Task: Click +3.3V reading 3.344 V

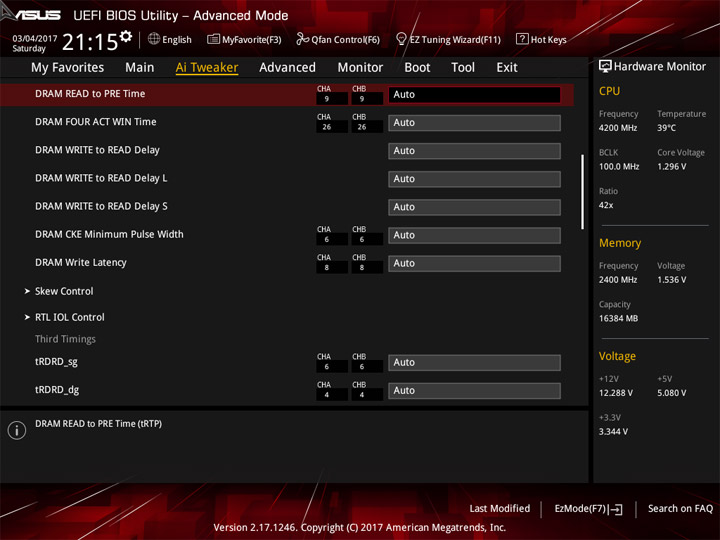Action: point(613,432)
